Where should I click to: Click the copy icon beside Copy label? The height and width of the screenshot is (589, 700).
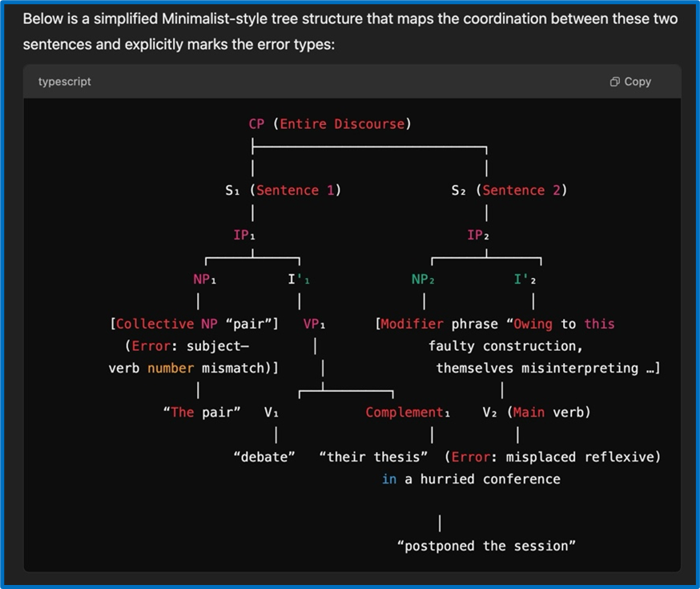tap(615, 82)
